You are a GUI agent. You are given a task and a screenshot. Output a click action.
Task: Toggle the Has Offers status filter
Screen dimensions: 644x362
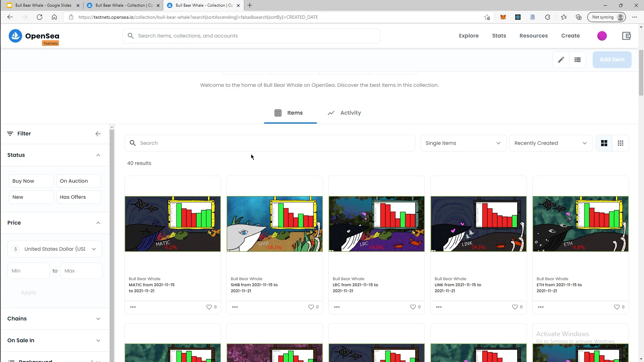tap(78, 197)
